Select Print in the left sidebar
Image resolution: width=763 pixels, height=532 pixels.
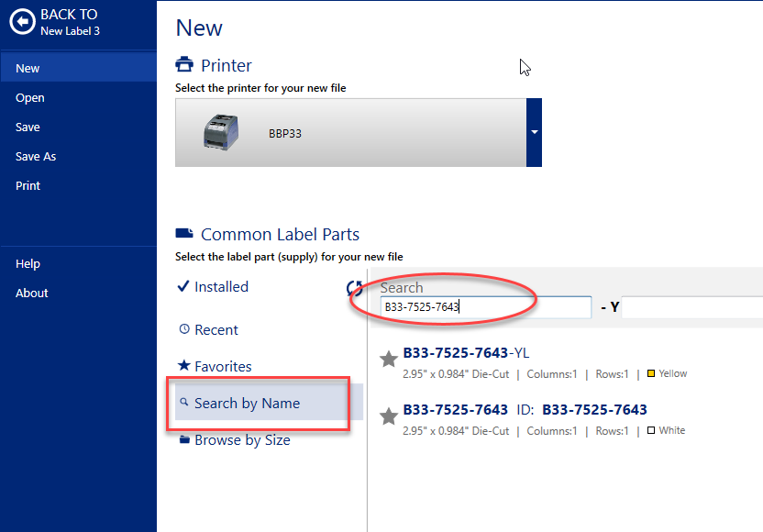tap(28, 186)
